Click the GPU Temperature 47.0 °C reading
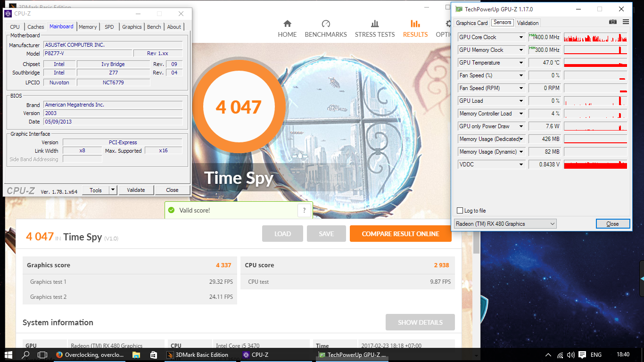Image resolution: width=644 pixels, height=362 pixels. (545, 63)
